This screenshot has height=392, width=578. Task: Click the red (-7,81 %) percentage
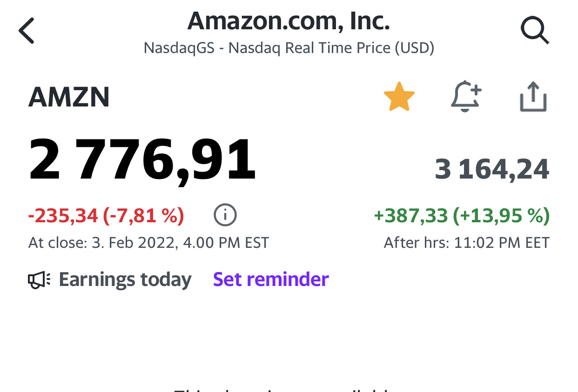tap(143, 215)
